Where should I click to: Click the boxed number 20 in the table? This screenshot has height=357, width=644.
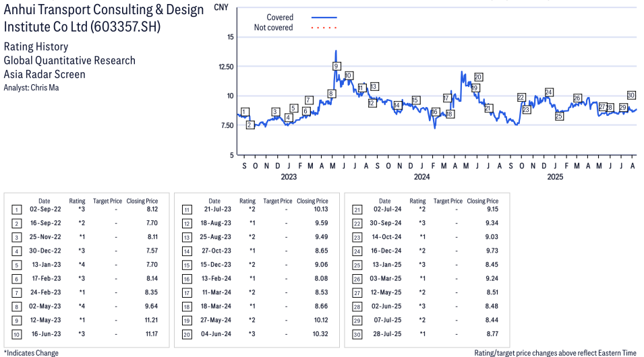(x=187, y=334)
